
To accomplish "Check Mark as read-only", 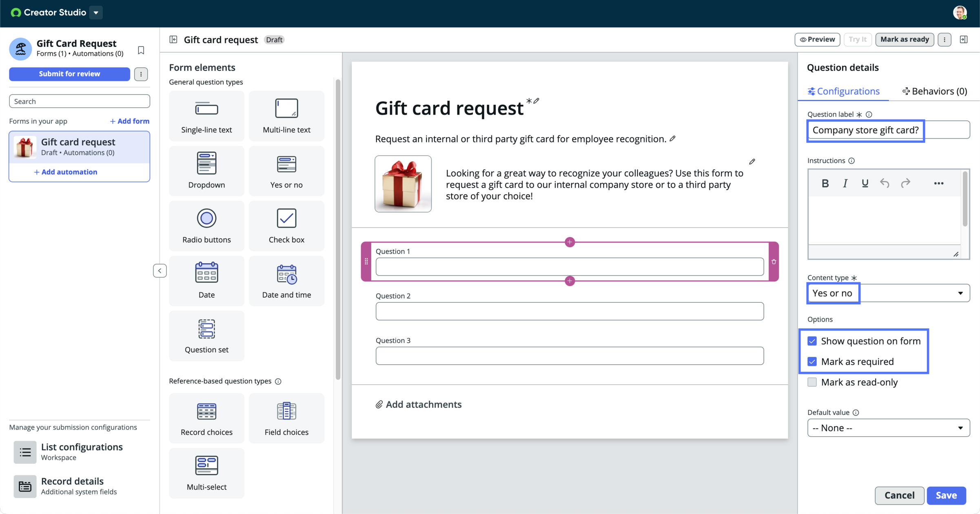I will click(812, 382).
